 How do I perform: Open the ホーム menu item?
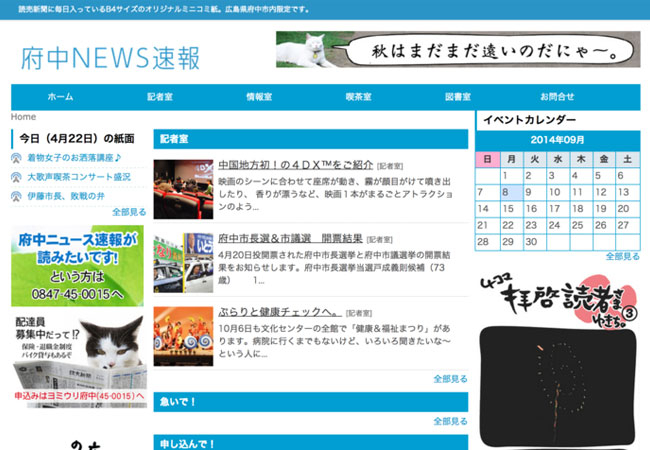pyautogui.click(x=60, y=97)
